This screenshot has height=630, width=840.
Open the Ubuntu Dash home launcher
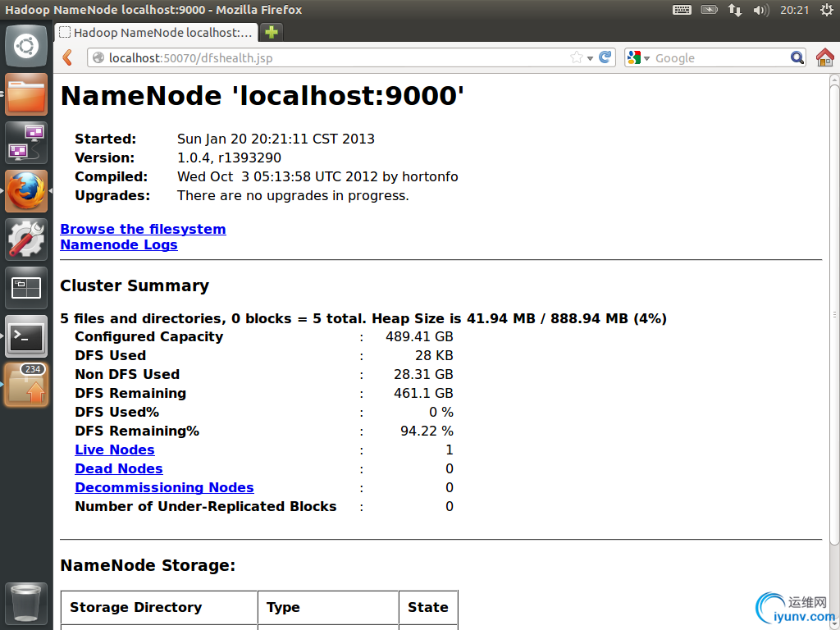click(26, 46)
